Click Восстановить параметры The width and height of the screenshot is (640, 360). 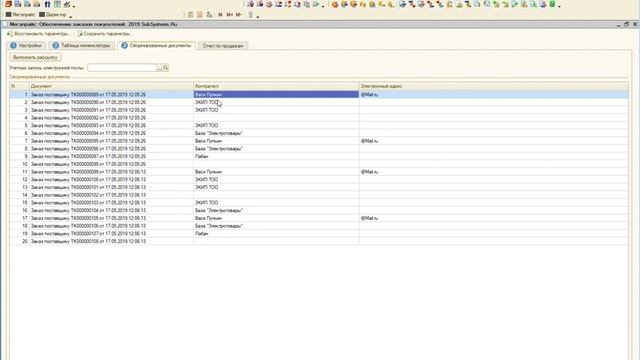coord(38,34)
